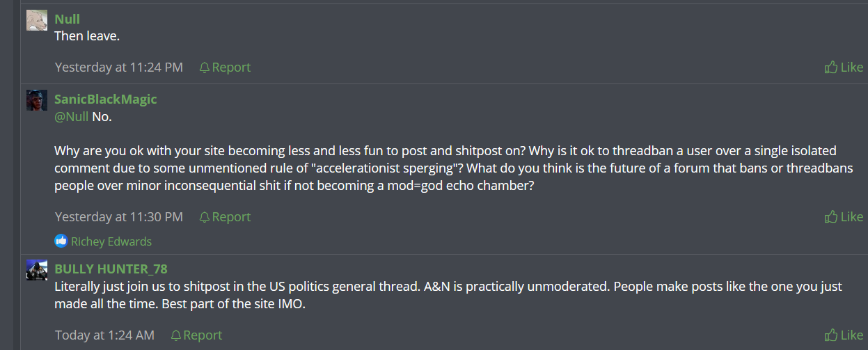Open Null's user profile name link
The image size is (868, 350).
(68, 19)
